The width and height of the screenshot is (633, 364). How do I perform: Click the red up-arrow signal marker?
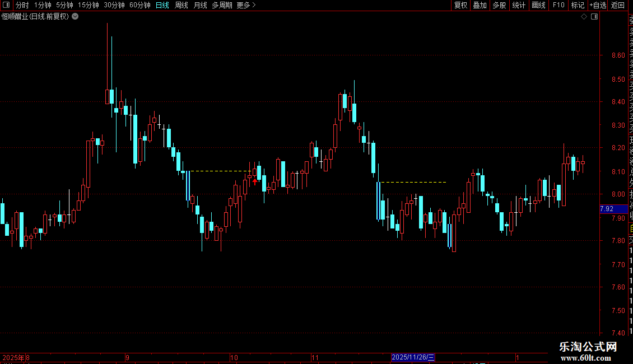(255, 181)
